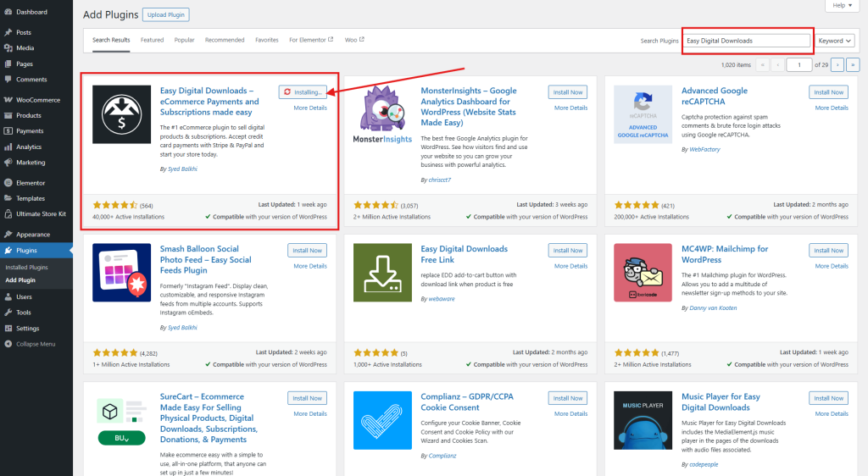Open author link WebFactory
This screenshot has width=868, height=476.
click(x=704, y=149)
